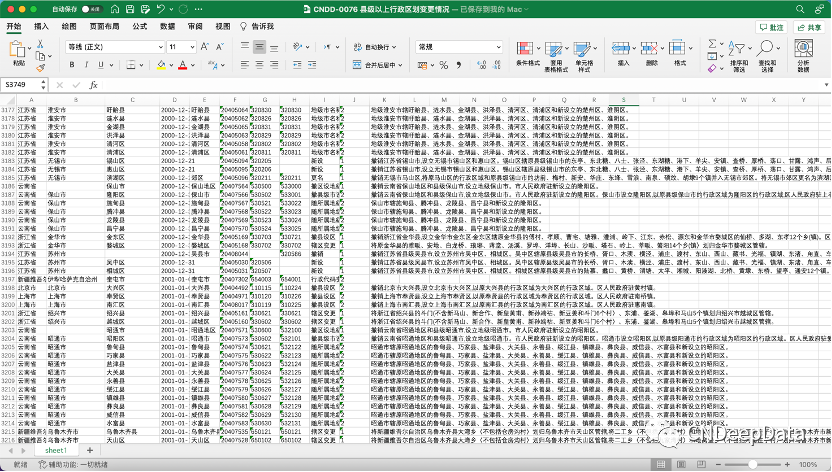Viewport: 832px width, 472px height.
Task: Click the Comma Style icon
Action: 458,65
